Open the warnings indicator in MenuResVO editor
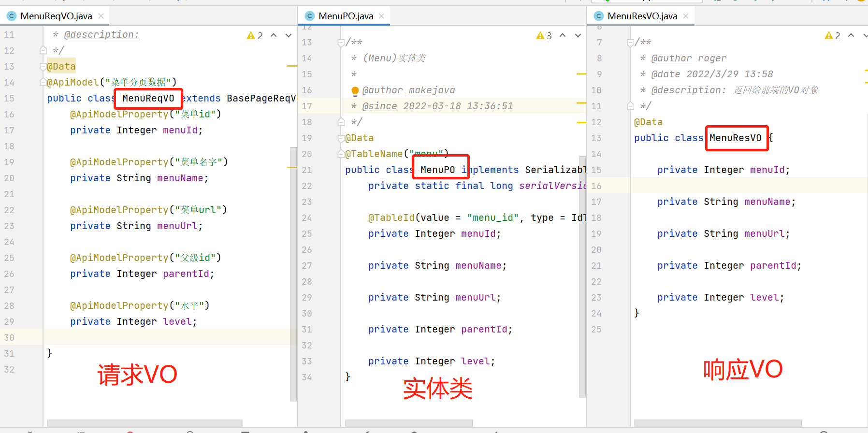The height and width of the screenshot is (433, 868). point(832,35)
